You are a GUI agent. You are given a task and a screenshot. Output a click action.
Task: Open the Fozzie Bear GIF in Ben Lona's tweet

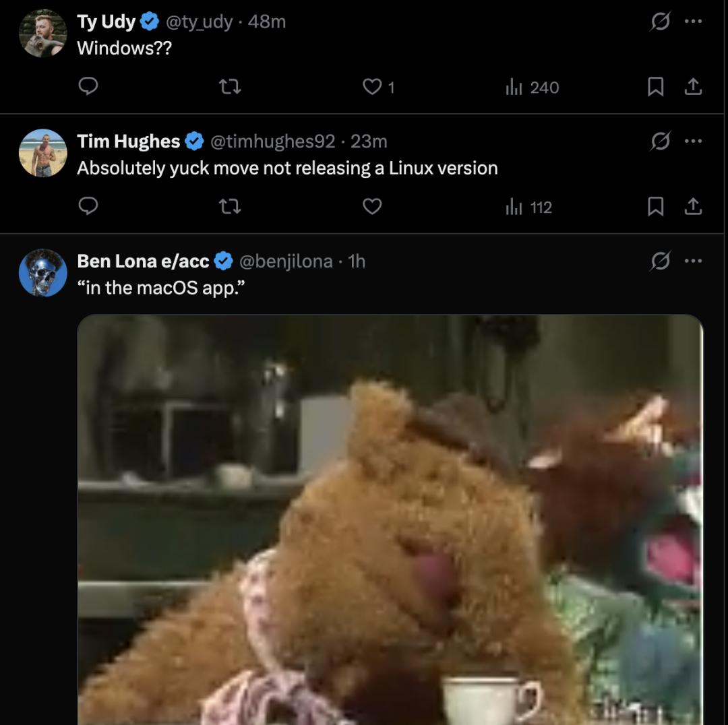(390, 519)
